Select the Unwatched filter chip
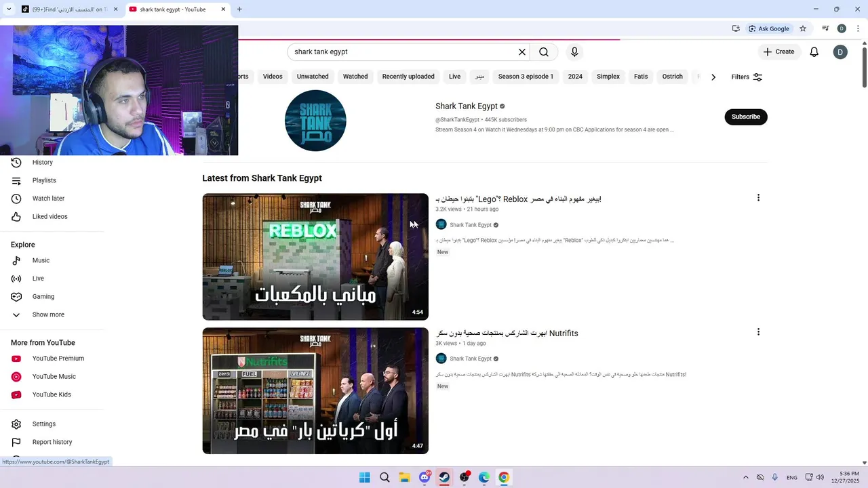868x488 pixels. [x=313, y=77]
